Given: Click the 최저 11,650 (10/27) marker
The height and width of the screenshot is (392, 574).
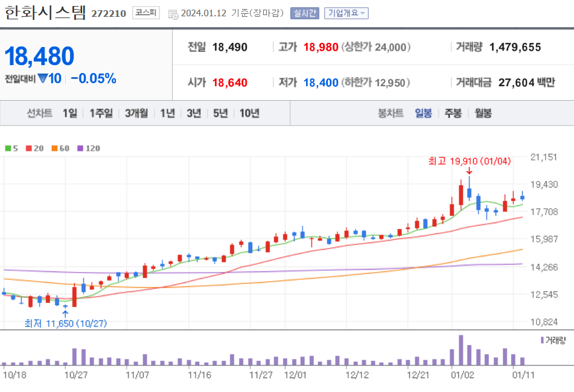Looking at the screenshot, I should (66, 324).
